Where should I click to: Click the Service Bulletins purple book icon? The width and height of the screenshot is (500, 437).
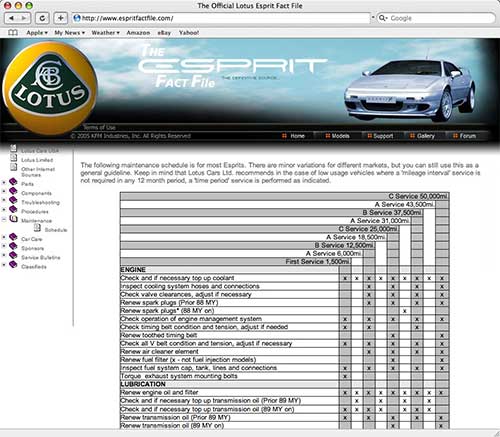point(13,255)
